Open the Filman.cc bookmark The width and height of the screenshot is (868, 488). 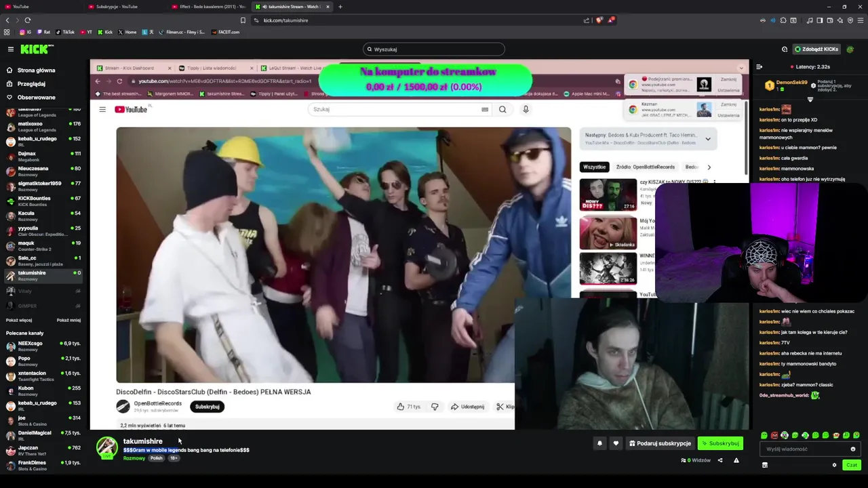point(182,32)
